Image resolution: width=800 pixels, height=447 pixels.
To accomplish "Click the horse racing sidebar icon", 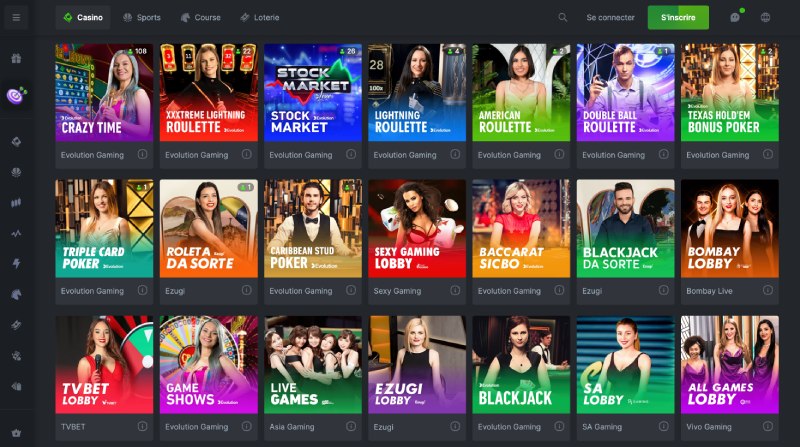I will [16, 294].
